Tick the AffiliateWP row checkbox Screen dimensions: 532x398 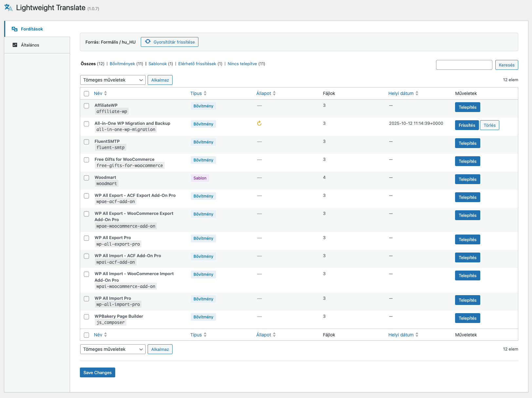86,106
